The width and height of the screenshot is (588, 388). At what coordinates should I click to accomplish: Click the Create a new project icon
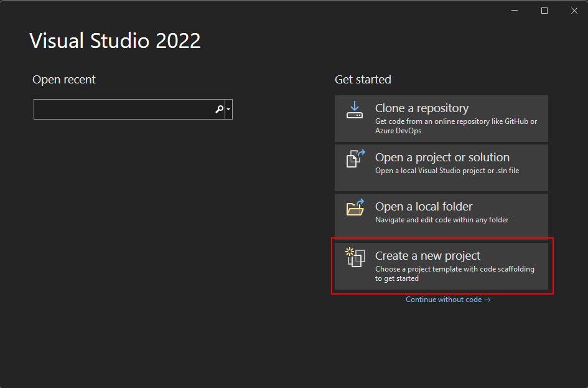(x=355, y=257)
